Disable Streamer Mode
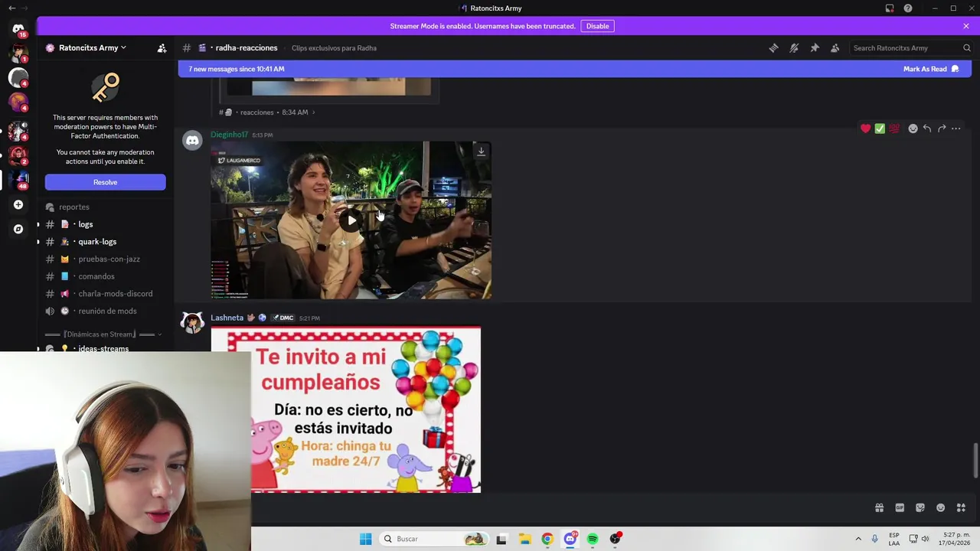The height and width of the screenshot is (551, 980). (x=597, y=26)
